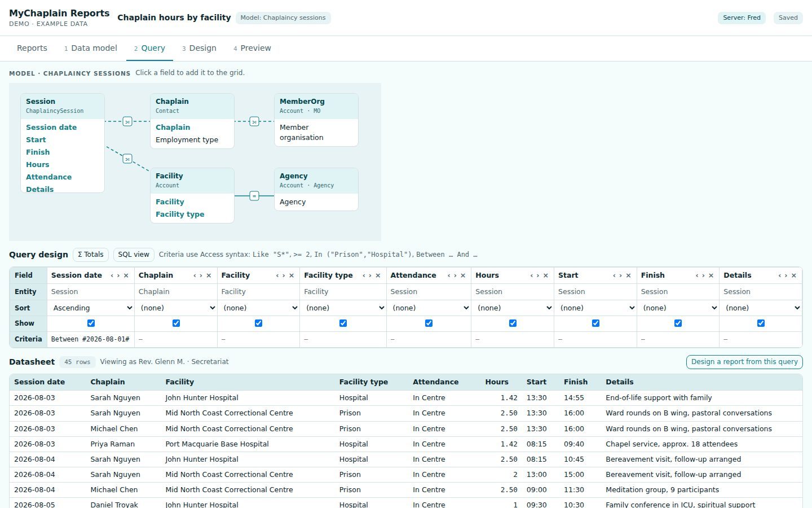Click the Server: Fred badge
This screenshot has width=812, height=508.
point(742,17)
